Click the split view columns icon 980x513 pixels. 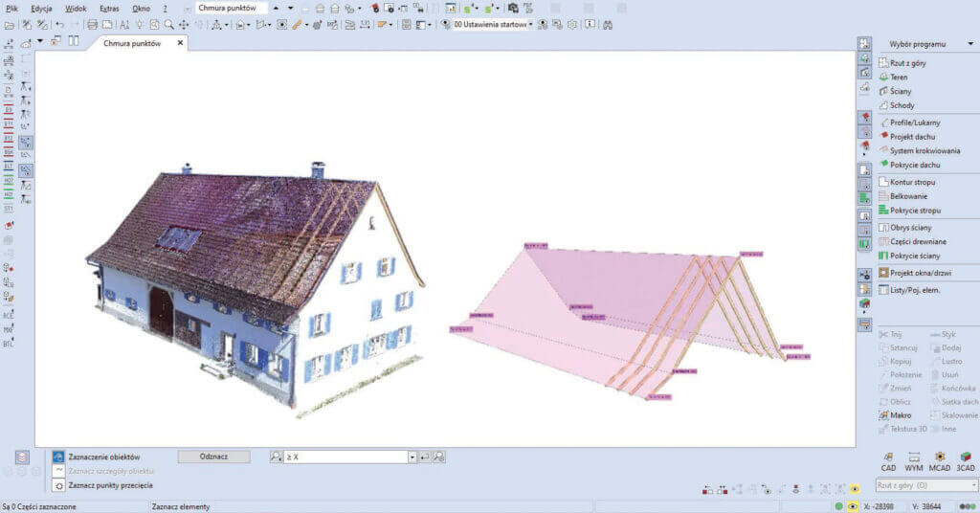pyautogui.click(x=74, y=40)
